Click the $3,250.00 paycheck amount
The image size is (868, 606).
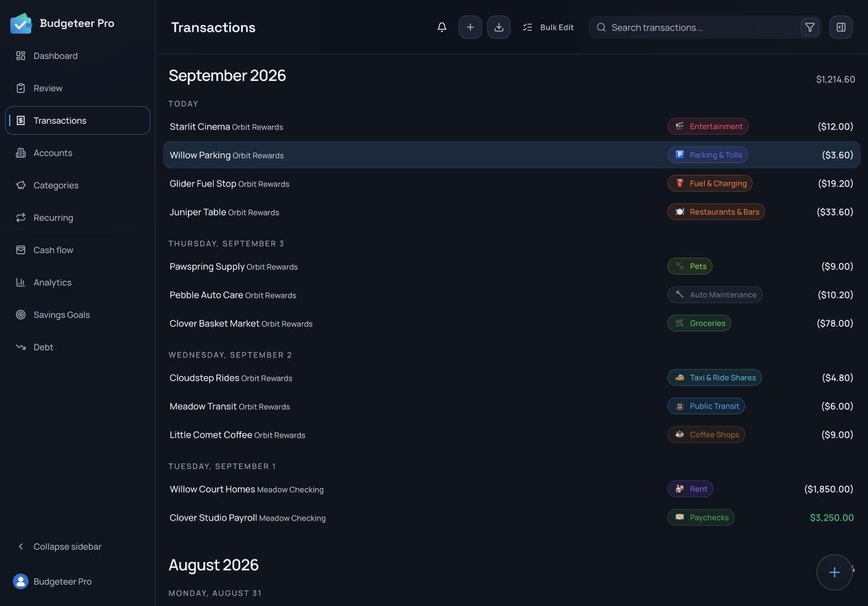[832, 517]
